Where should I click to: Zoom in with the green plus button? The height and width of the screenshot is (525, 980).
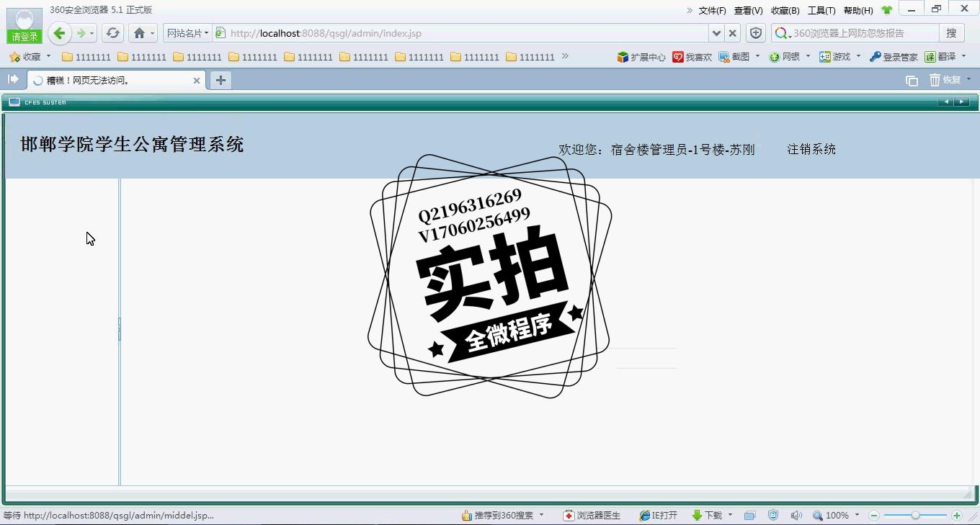tap(957, 516)
